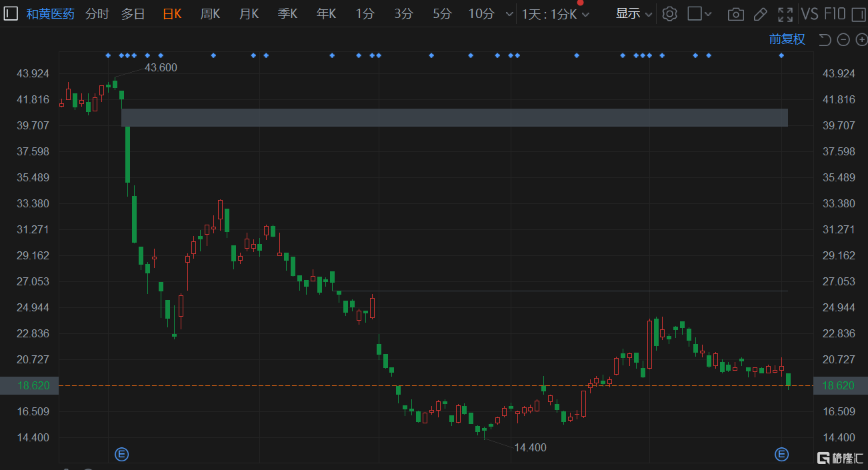The image size is (868, 470).
Task: Open the 1天:1分K period dropdown
Action: 555,14
